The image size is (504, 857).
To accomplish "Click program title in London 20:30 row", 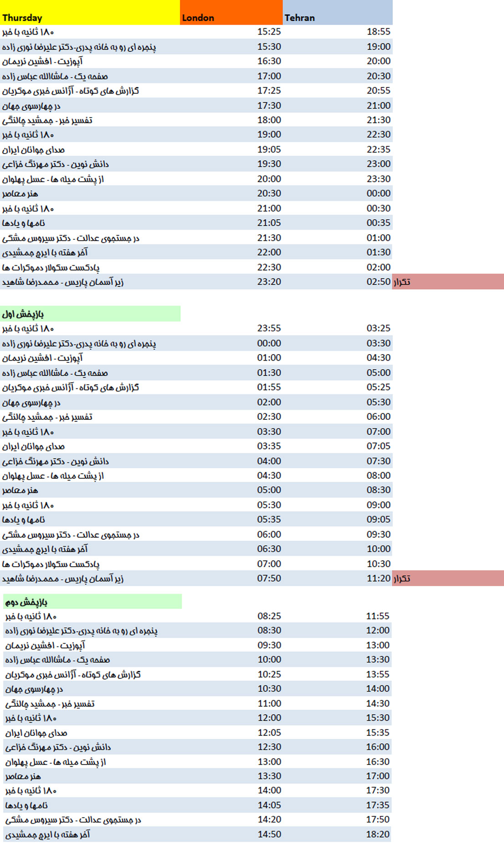I will (20, 193).
